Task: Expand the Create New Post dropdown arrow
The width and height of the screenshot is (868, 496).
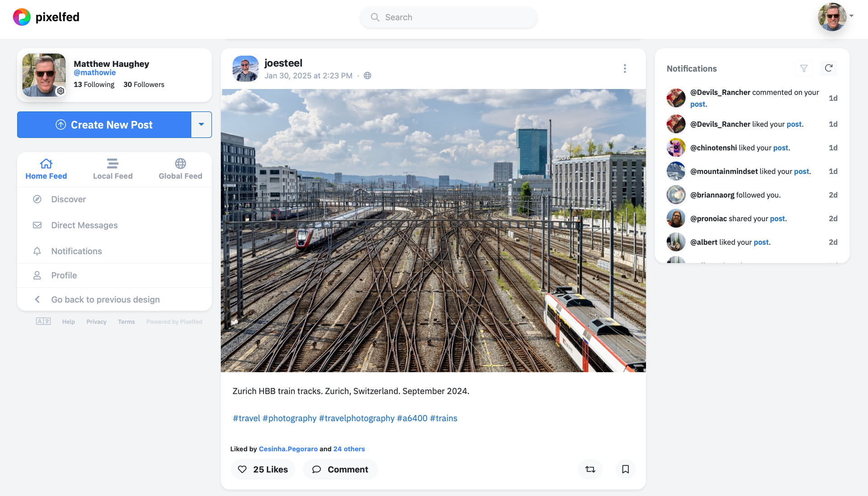Action: [x=202, y=124]
